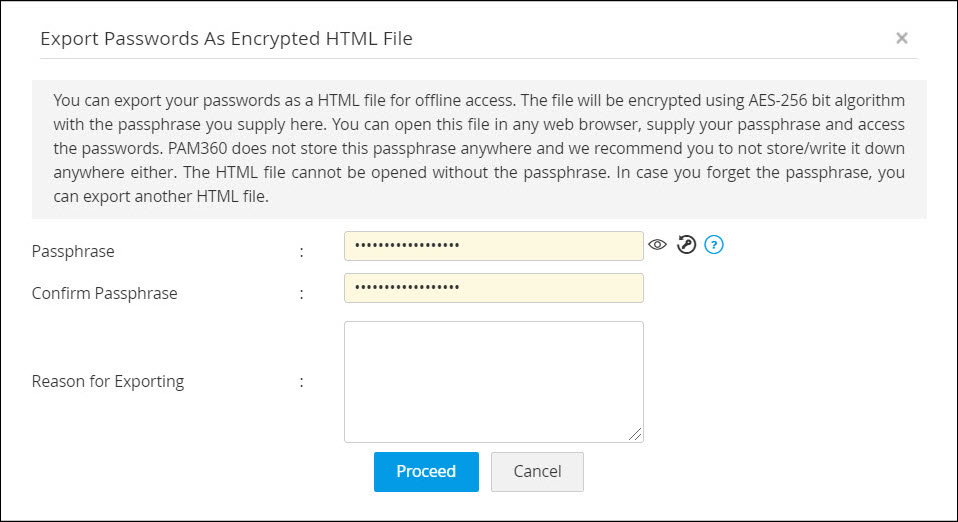958x522 pixels.
Task: Select the Reason for Exporting text area
Action: pos(493,381)
